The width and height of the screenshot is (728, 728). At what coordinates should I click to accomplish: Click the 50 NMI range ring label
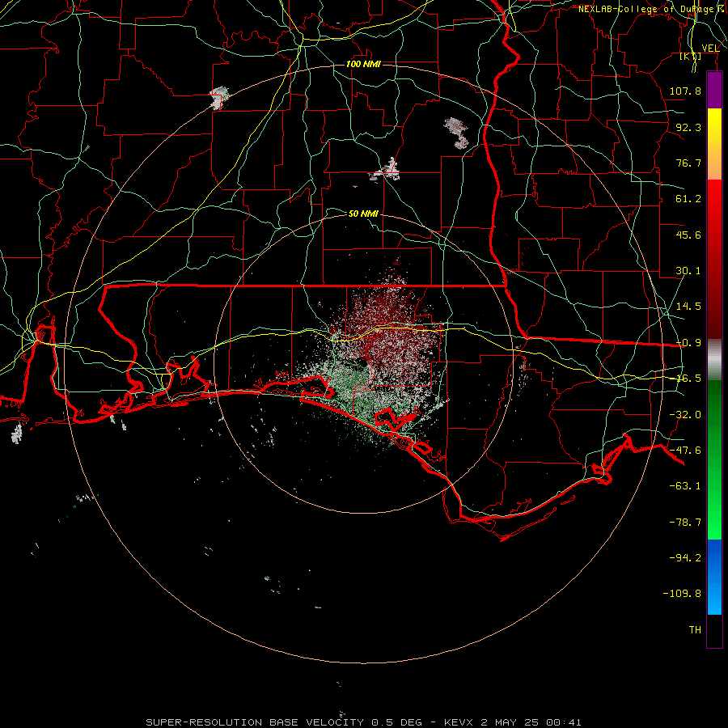click(363, 214)
